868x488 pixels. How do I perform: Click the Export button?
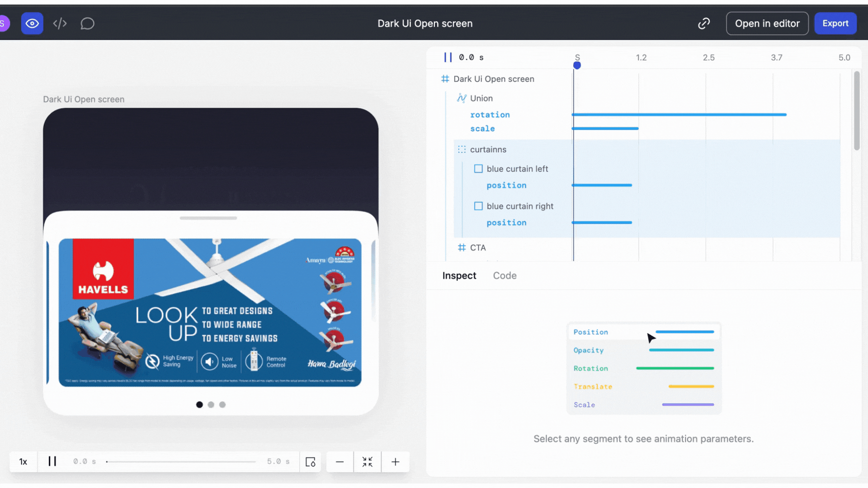tap(835, 23)
